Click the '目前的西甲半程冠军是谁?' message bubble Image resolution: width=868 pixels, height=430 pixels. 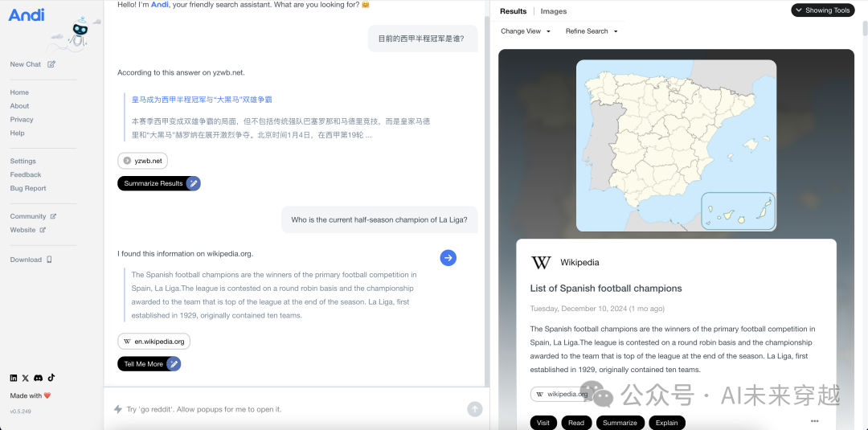click(423, 39)
